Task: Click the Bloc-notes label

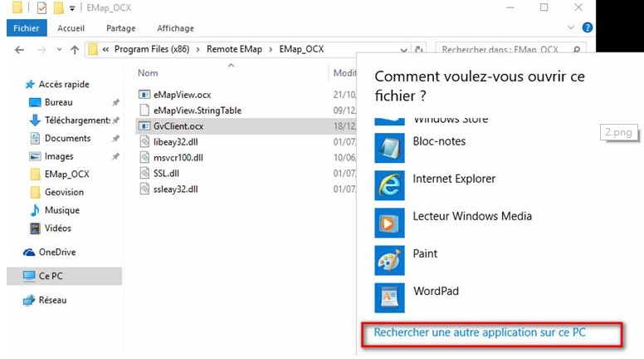Action: [439, 141]
